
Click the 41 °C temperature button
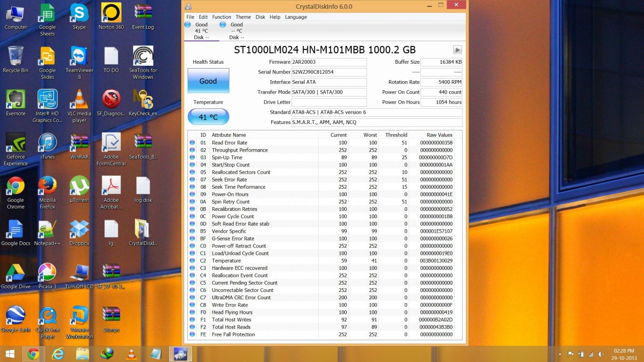point(208,117)
